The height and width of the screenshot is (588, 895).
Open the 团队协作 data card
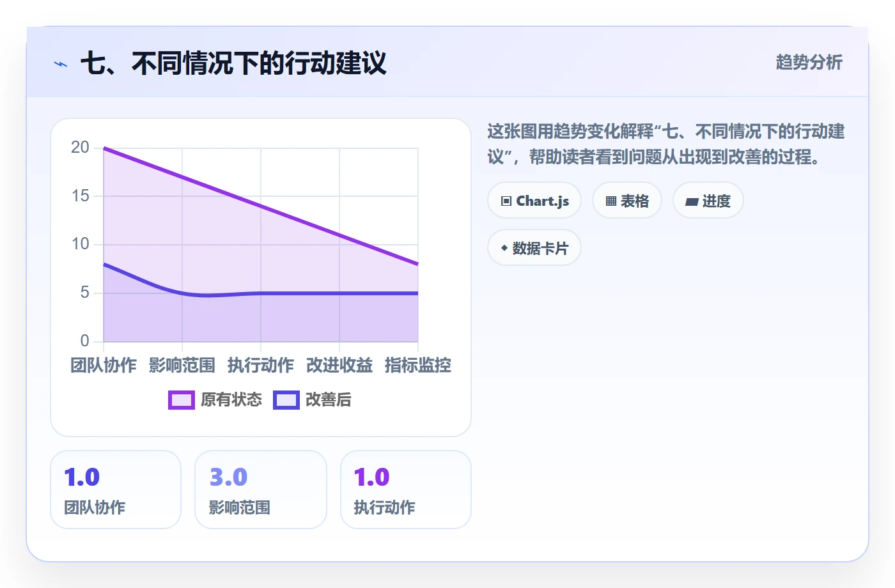[116, 490]
